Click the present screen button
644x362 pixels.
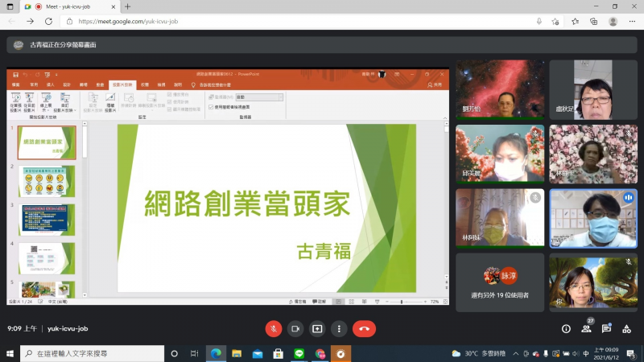317,328
